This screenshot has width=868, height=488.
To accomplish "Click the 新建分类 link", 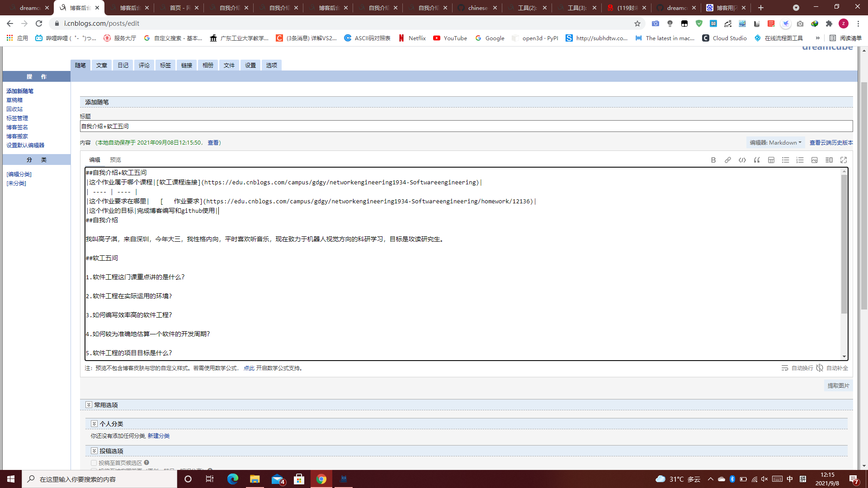I will [x=159, y=436].
